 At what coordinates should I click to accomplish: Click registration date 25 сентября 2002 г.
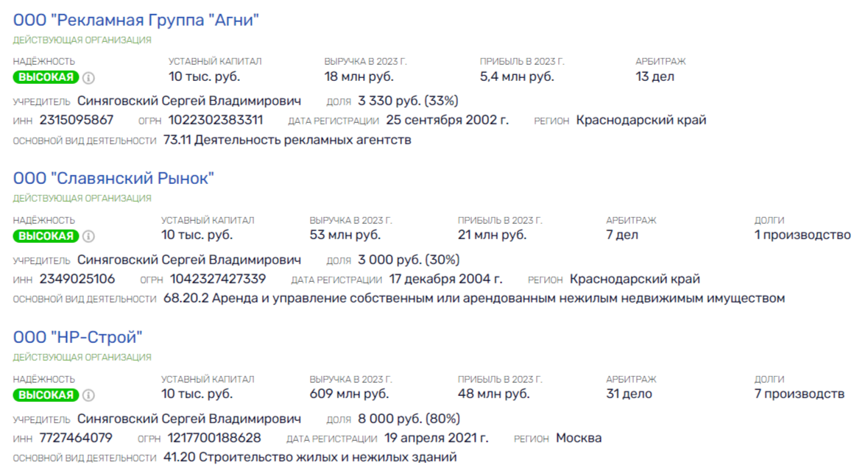(x=448, y=120)
